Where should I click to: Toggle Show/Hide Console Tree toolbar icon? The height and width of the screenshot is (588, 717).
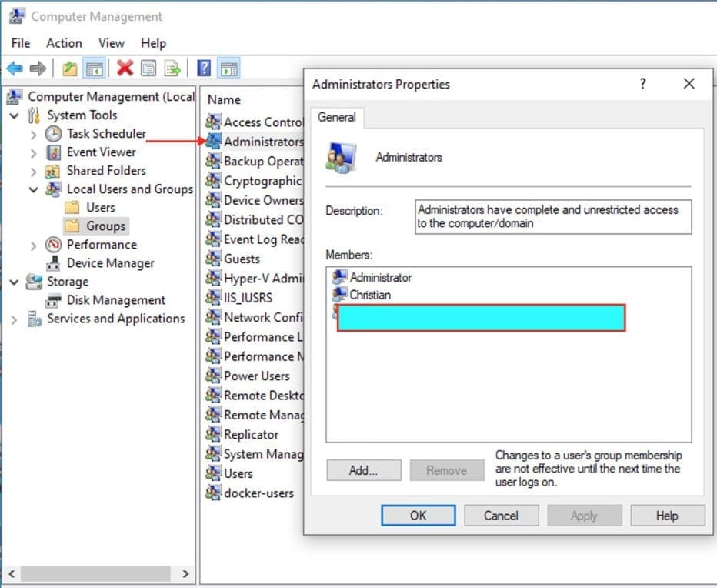click(x=95, y=69)
